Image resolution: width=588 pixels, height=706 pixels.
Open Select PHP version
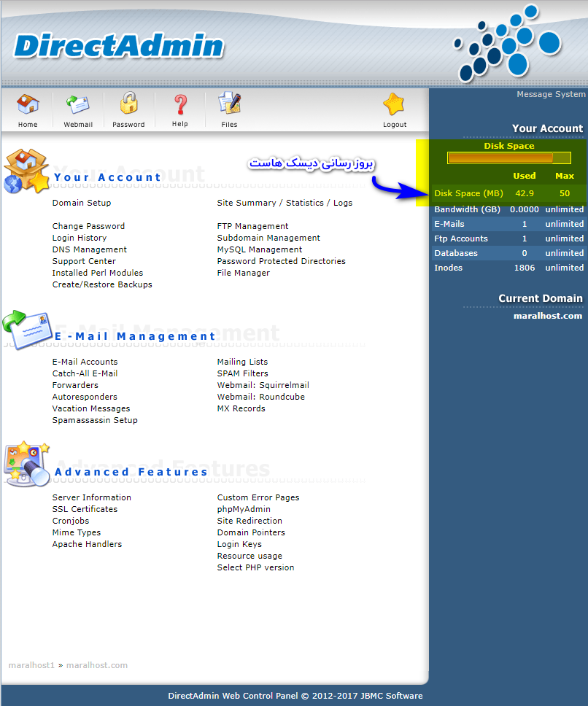click(256, 567)
